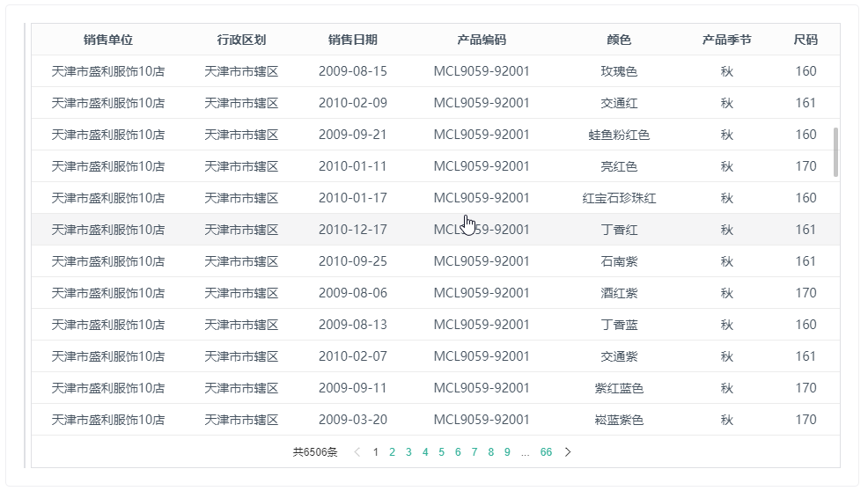Select the row with color 红宝石珍珠红
Screen dimensions: 868x491
click(619, 198)
